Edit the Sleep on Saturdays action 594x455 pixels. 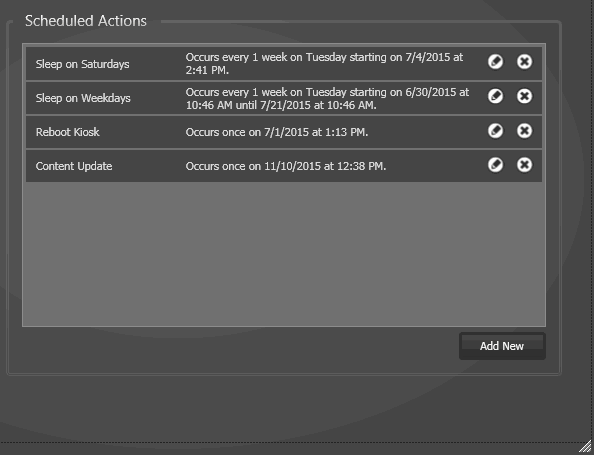tap(496, 62)
